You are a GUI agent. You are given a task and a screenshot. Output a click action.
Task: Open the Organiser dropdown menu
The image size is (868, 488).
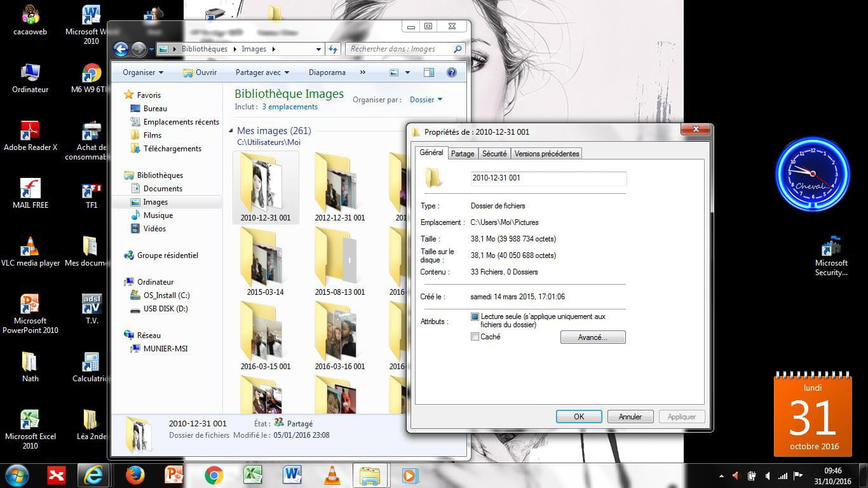[x=143, y=72]
